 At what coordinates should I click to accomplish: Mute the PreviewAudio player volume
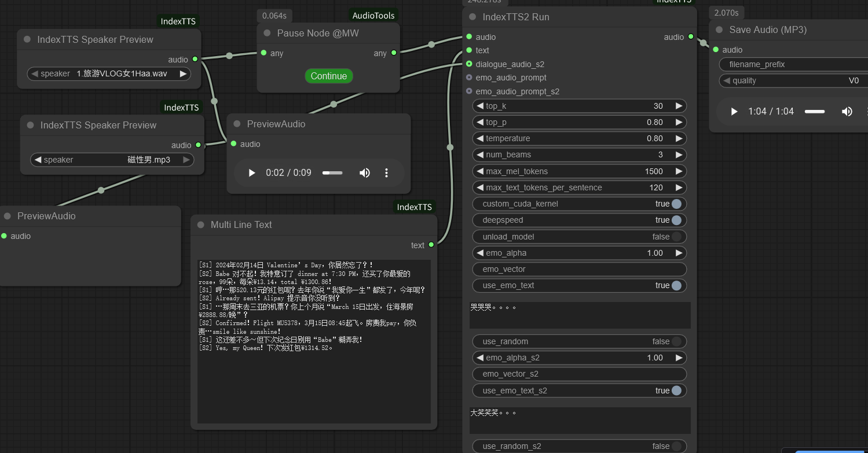click(x=364, y=173)
